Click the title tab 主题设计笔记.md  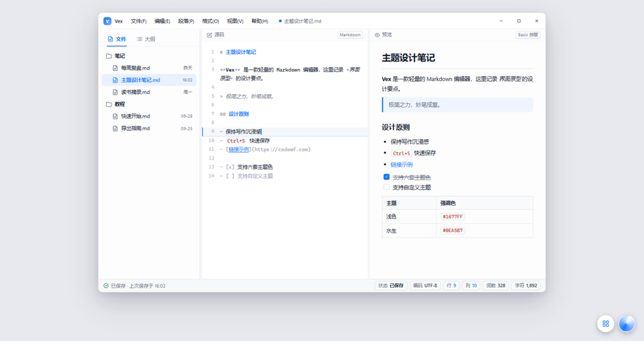300,21
